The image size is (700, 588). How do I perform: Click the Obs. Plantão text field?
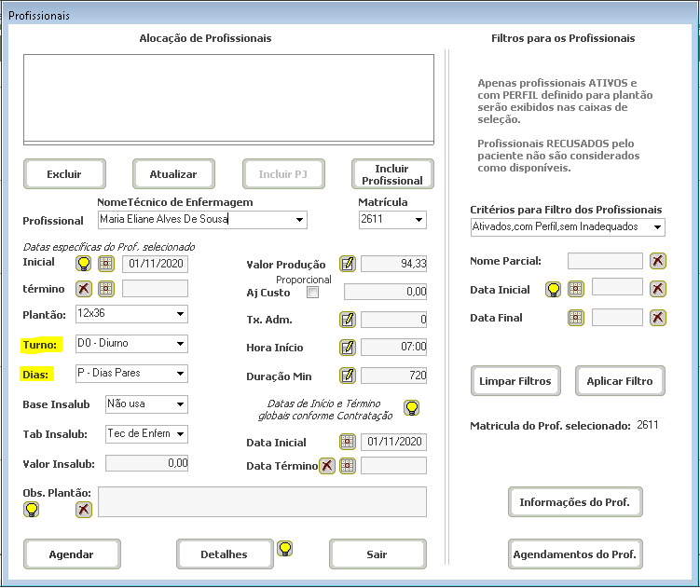tap(263, 502)
